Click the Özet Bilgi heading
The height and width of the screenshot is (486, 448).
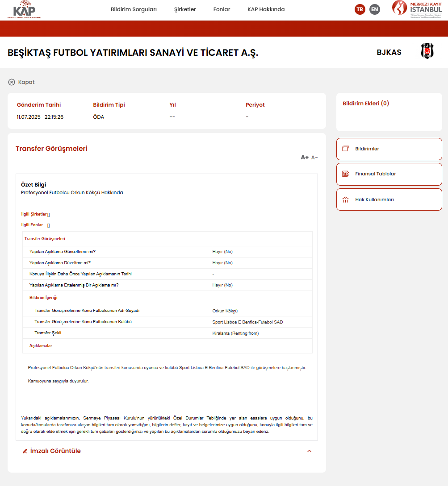33,185
